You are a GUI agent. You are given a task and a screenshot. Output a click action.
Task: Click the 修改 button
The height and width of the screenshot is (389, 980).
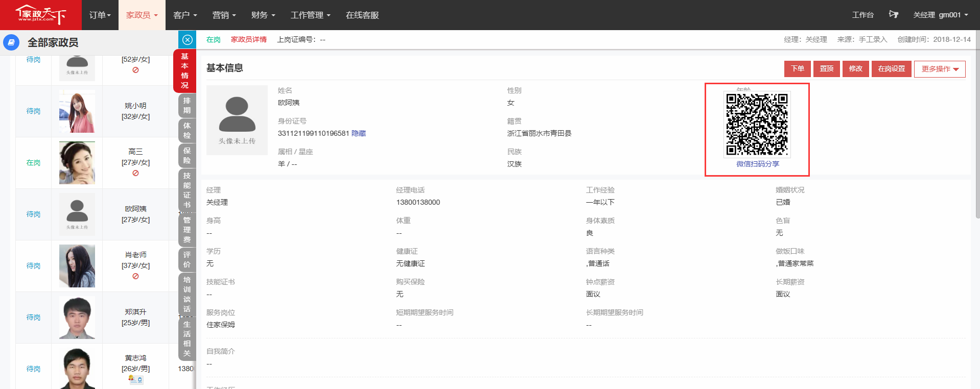[x=855, y=68]
